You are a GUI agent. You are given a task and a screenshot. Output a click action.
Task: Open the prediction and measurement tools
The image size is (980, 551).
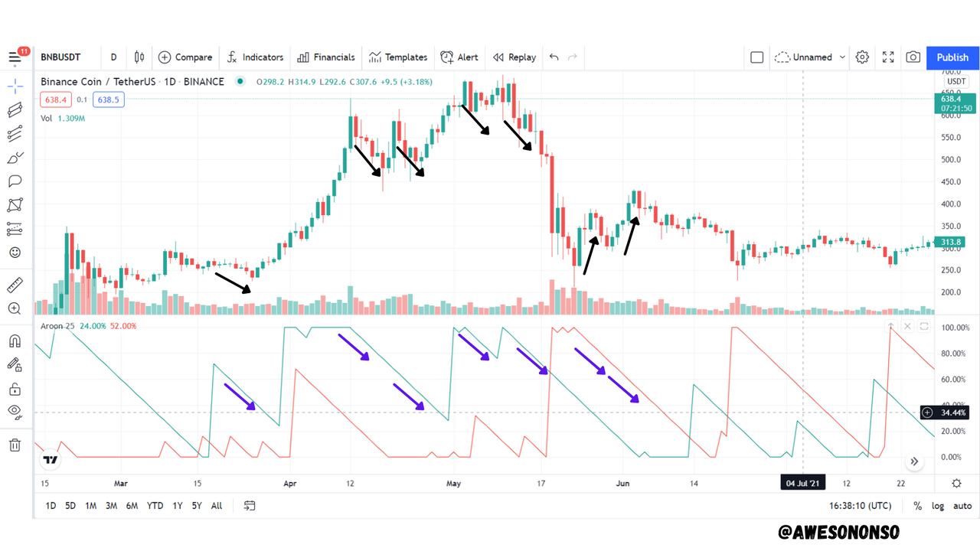point(15,229)
